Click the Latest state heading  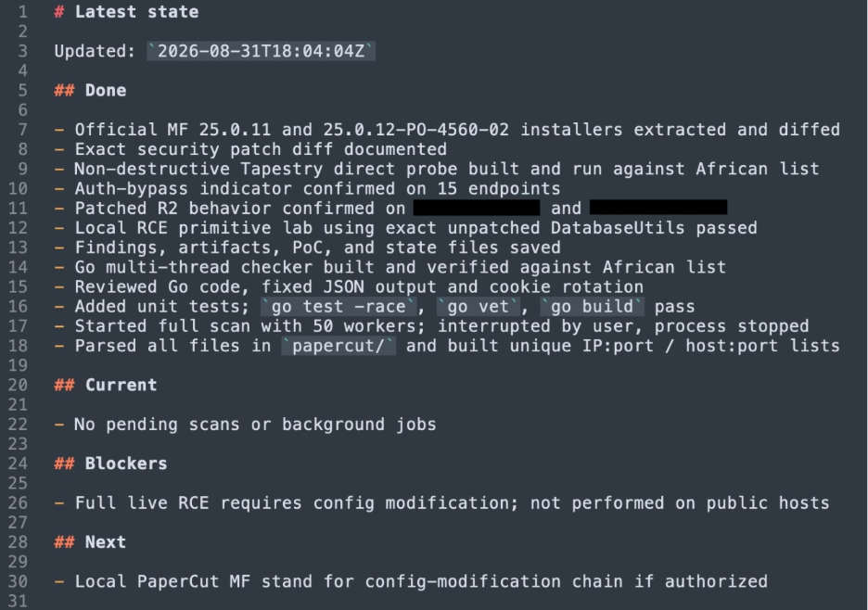point(126,12)
